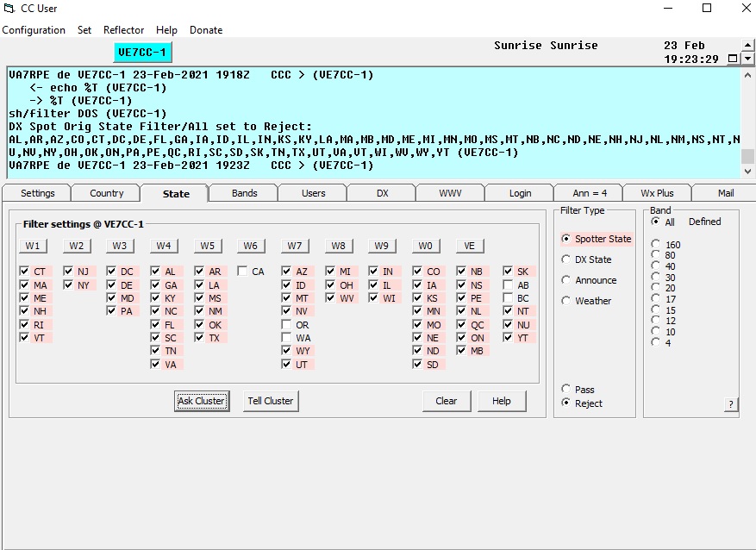The width and height of the screenshot is (756, 550).
Task: Select all W1 states button
Action: pyautogui.click(x=33, y=246)
